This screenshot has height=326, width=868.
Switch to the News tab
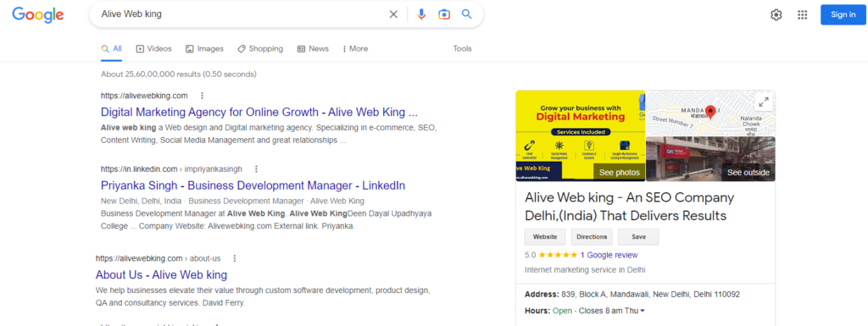pyautogui.click(x=313, y=48)
